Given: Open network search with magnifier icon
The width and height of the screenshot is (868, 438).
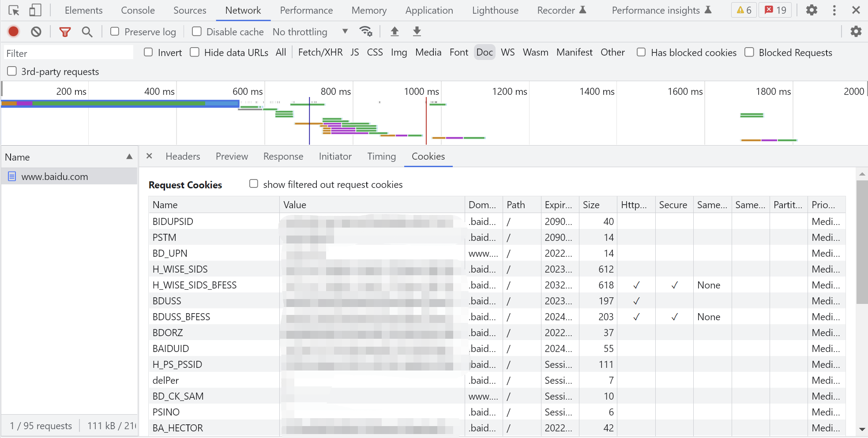Looking at the screenshot, I should point(87,31).
